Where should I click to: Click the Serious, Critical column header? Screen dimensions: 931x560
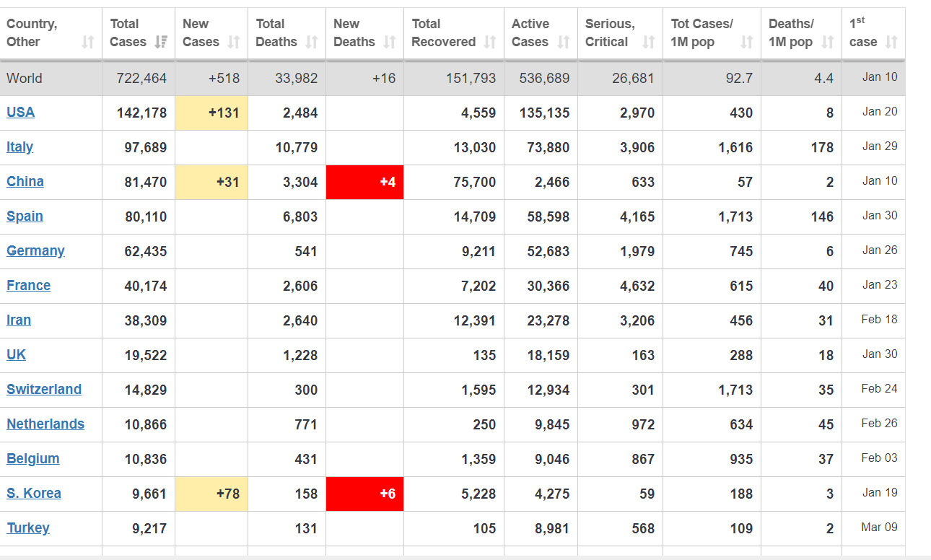[x=620, y=33]
